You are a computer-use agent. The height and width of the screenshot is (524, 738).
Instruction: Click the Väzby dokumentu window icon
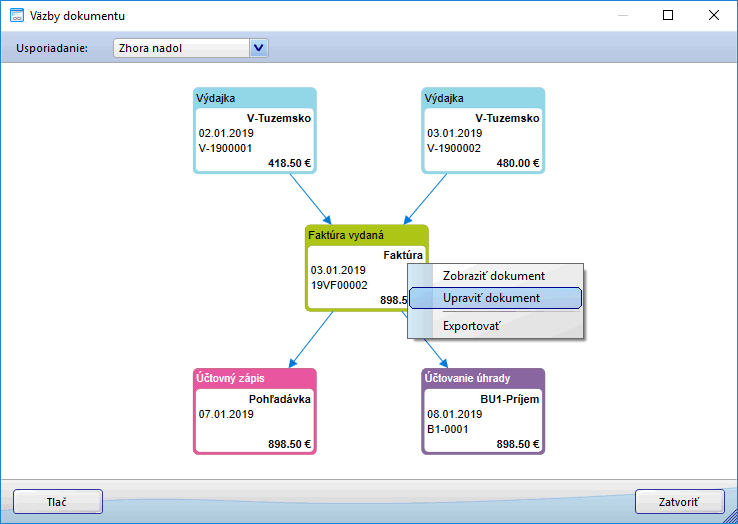pos(17,16)
